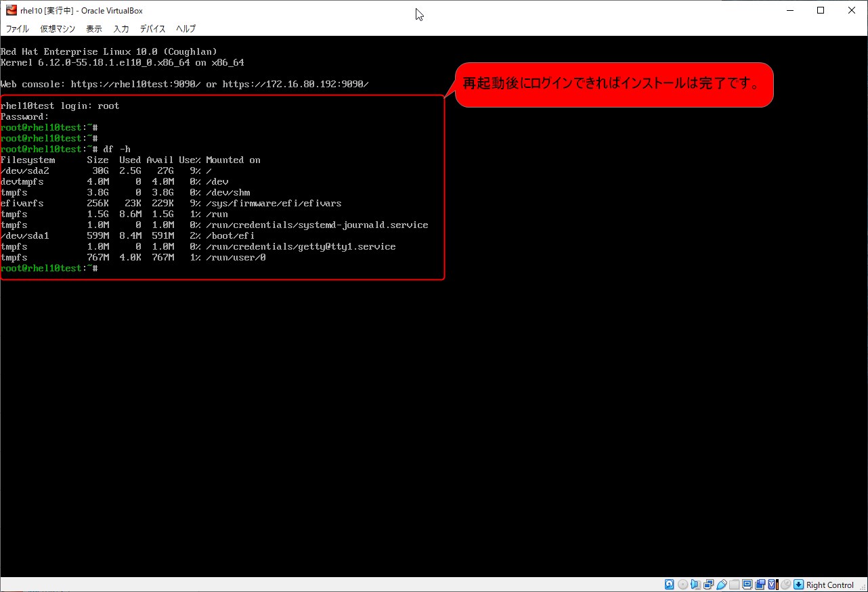
Task: Open the 仮想マシン menu
Action: 58,28
